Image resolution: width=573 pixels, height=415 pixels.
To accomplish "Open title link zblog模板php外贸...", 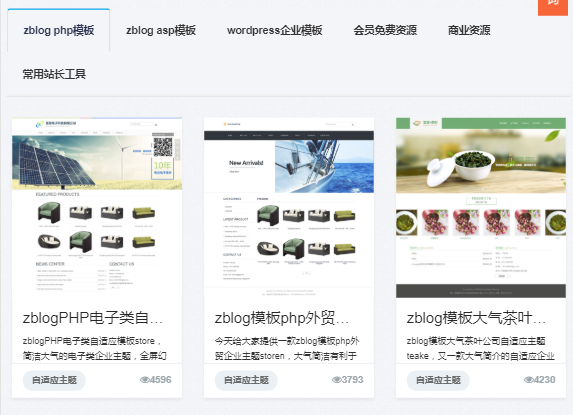I will click(x=282, y=318).
